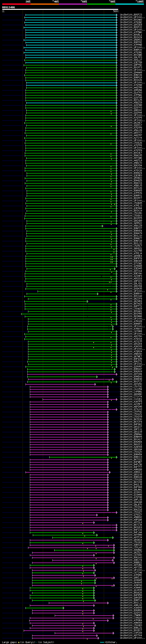146x644 pixels.
Task: Open hit UniRef100_B9IAW3
Action: click(x=131, y=20)
